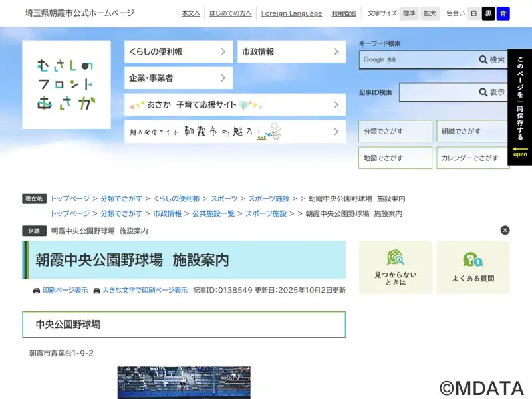Open the Foreign Language menu item

(x=291, y=13)
